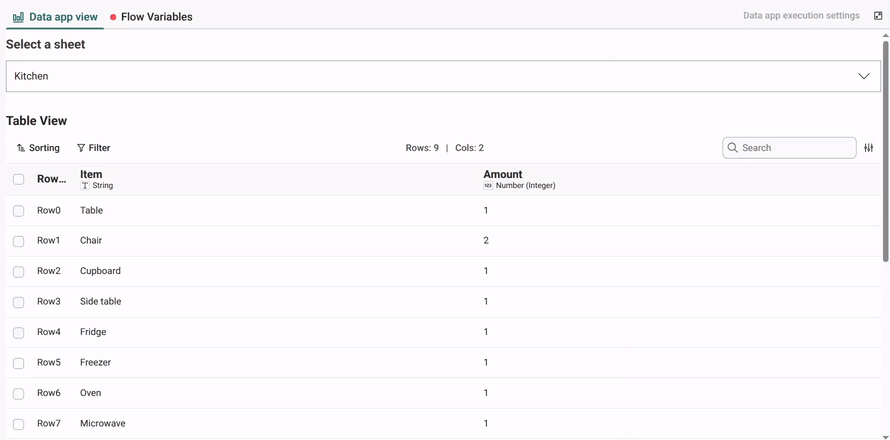The height and width of the screenshot is (440, 890).
Task: Click the String type icon under Item
Action: coord(85,186)
